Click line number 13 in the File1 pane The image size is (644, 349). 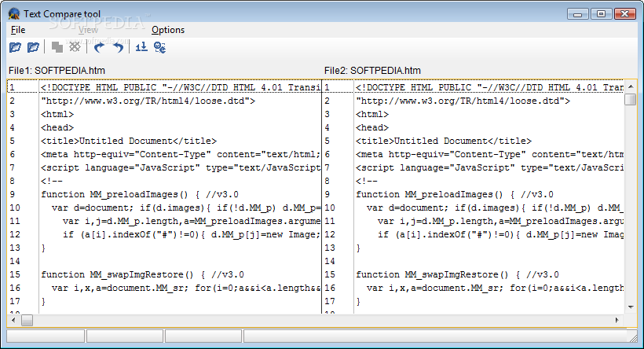pos(15,248)
